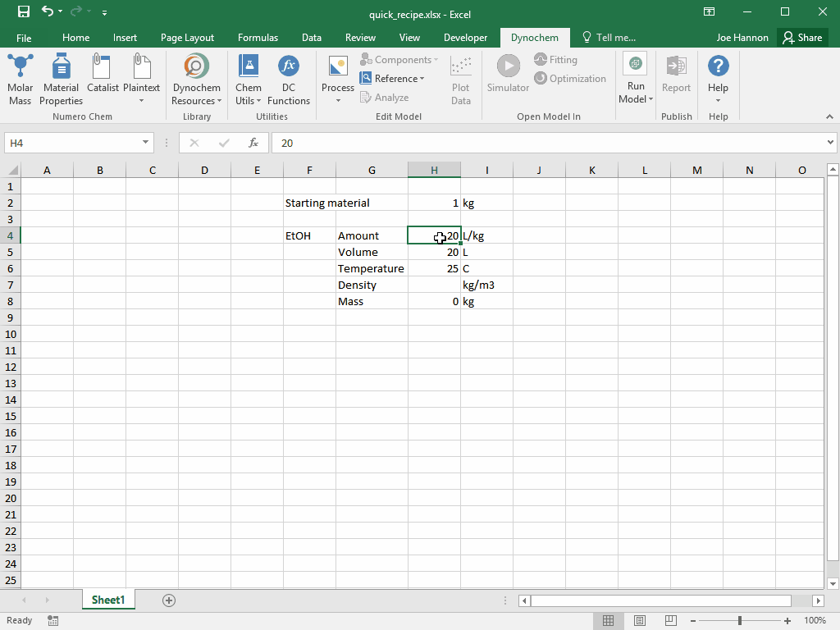Click the zoom slider handle

pyautogui.click(x=740, y=621)
